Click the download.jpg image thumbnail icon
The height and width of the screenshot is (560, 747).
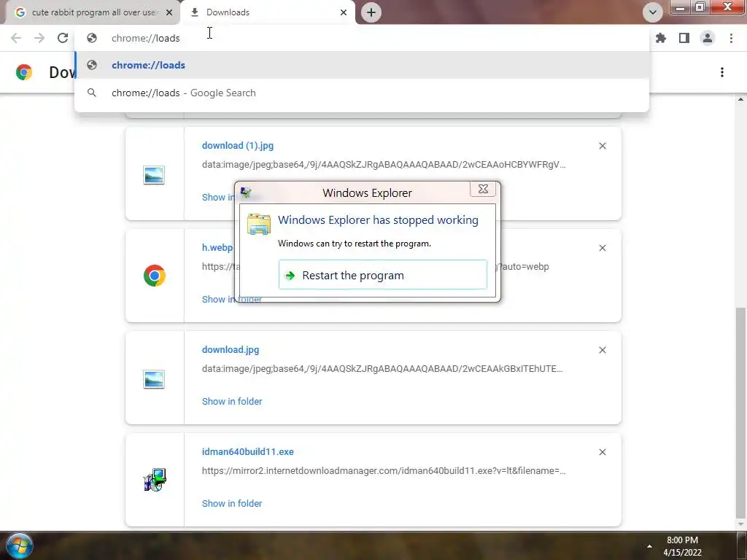pos(154,379)
